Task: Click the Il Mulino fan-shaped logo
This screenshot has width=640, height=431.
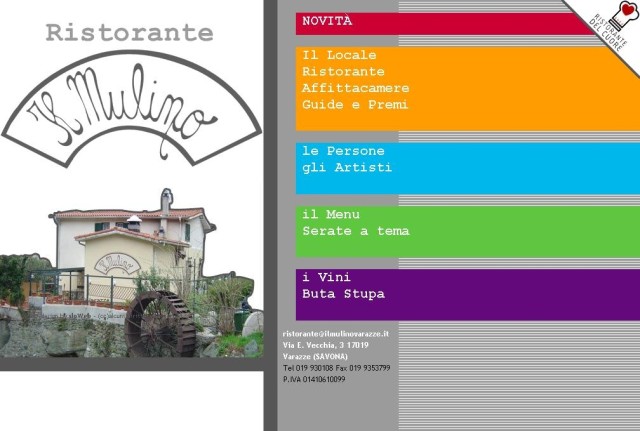Action: [131, 109]
